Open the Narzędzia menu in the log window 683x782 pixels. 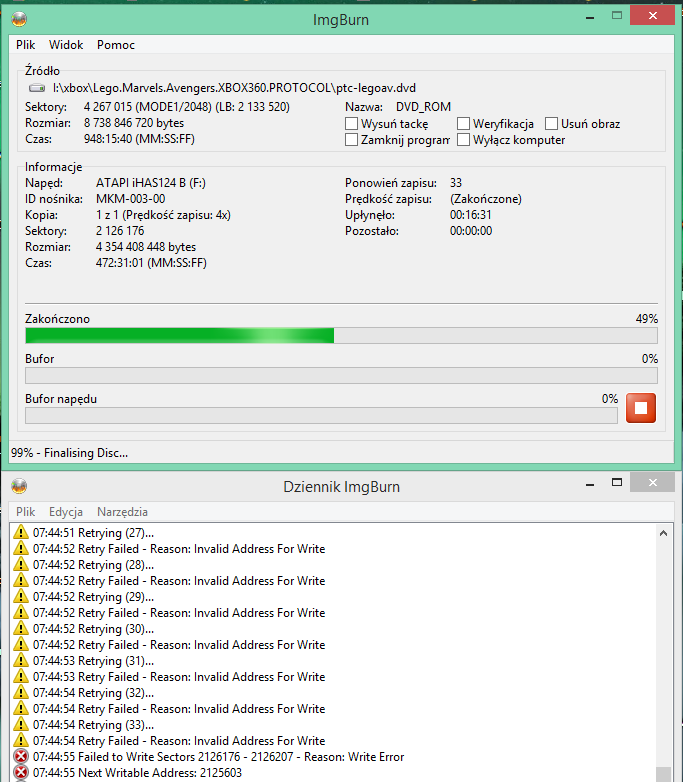[122, 512]
